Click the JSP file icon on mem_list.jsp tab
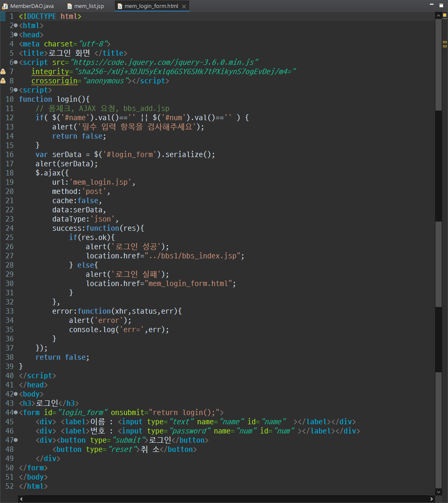Image resolution: width=448 pixels, height=503 pixels. pyautogui.click(x=70, y=6)
